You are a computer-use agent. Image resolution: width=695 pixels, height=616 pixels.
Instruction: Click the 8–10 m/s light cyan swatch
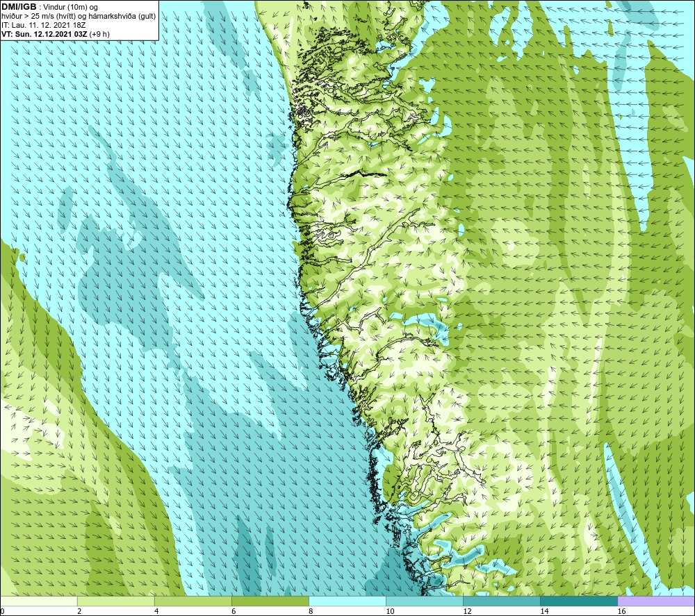click(x=347, y=601)
